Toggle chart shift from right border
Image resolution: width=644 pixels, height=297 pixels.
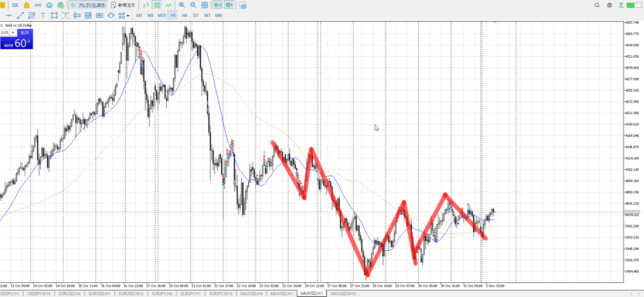click(x=229, y=5)
